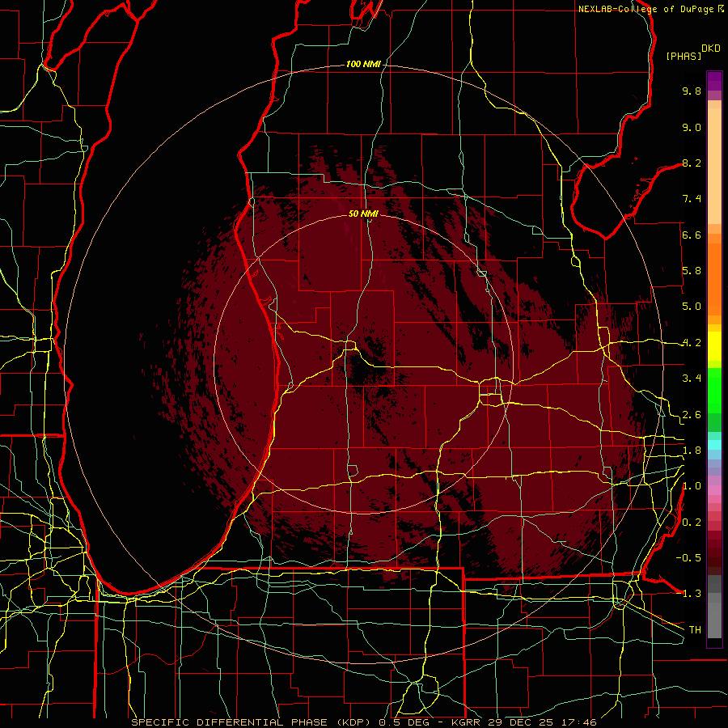728x728 pixels.
Task: Select the 0.2 legend value
Action: (692, 522)
